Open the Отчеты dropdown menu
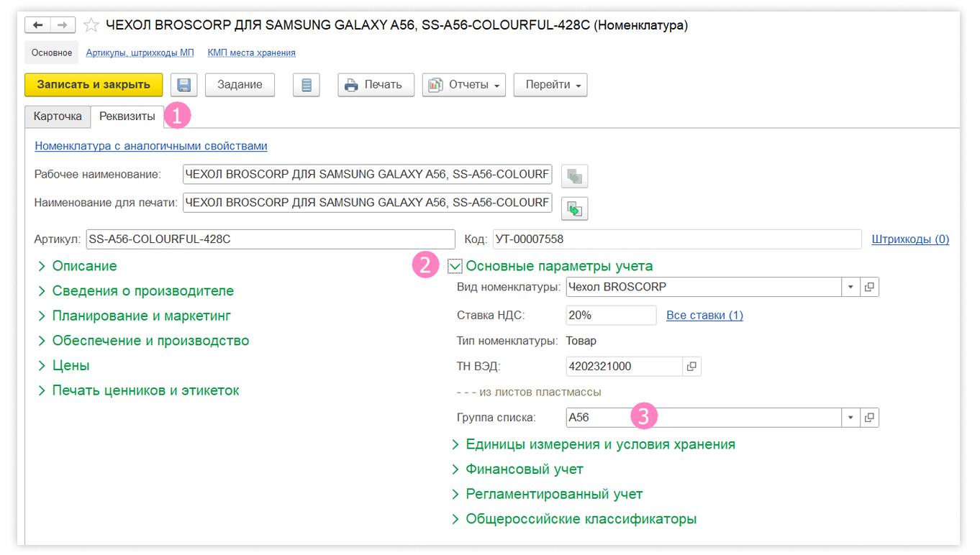This screenshot has height=555, width=980. [464, 85]
